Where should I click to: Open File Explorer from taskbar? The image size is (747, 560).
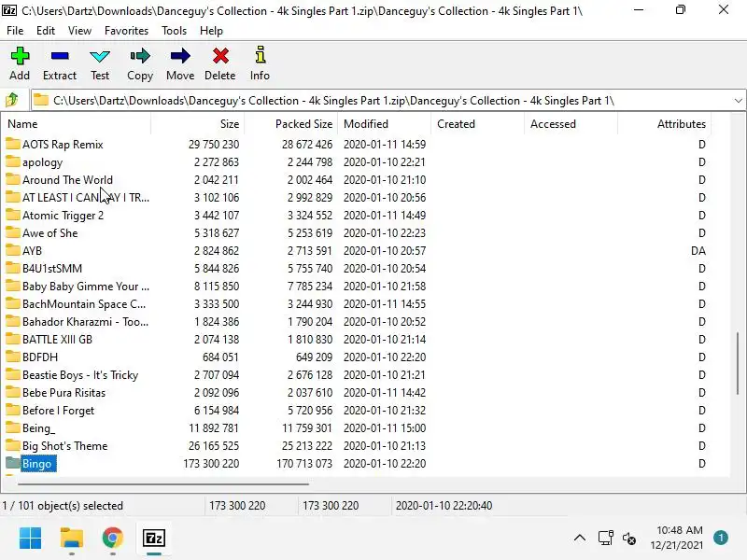[x=72, y=539]
